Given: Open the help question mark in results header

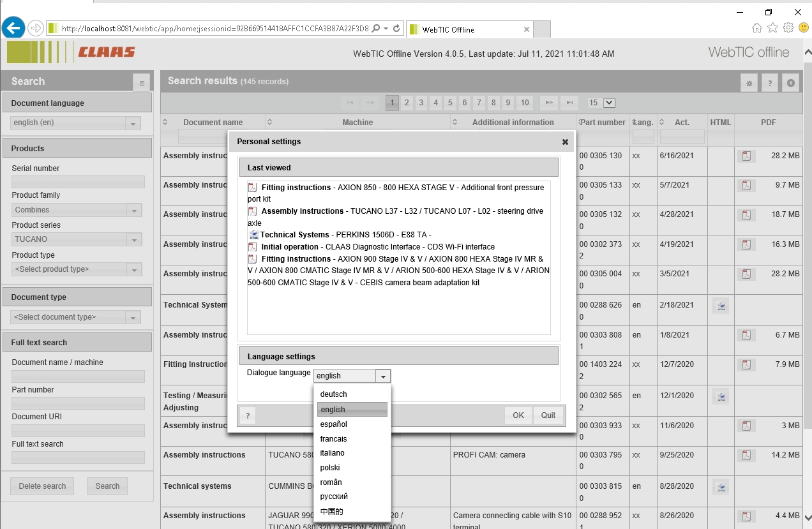Looking at the screenshot, I should coord(770,83).
